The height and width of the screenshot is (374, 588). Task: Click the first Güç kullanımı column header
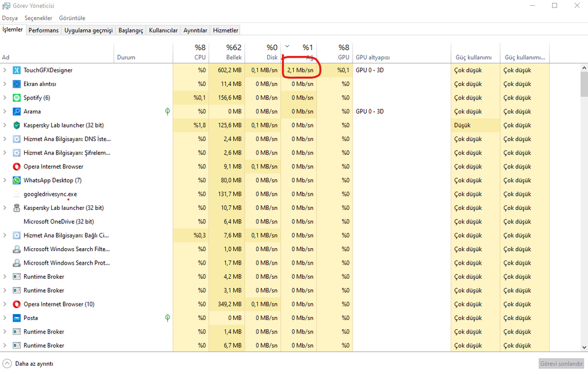tap(476, 52)
